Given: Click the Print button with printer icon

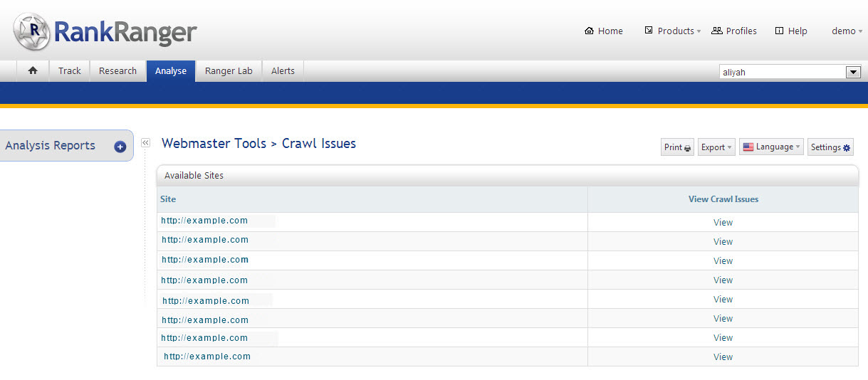Looking at the screenshot, I should point(677,147).
